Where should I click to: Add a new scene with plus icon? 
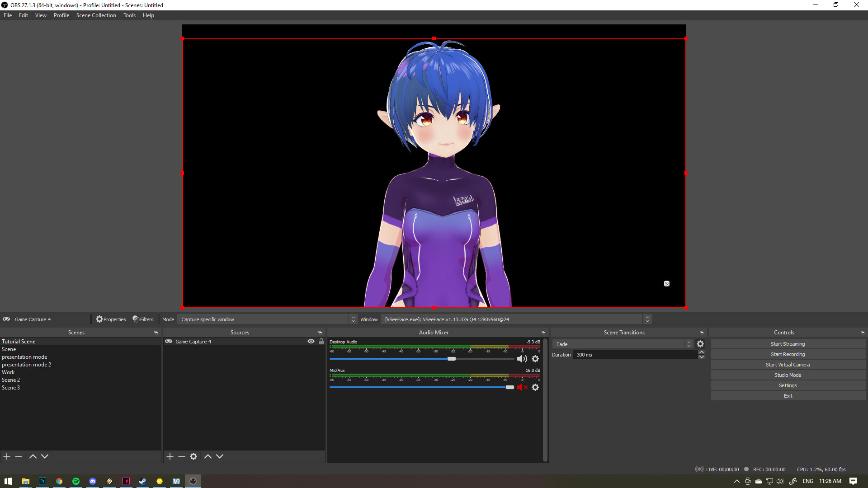(x=7, y=456)
